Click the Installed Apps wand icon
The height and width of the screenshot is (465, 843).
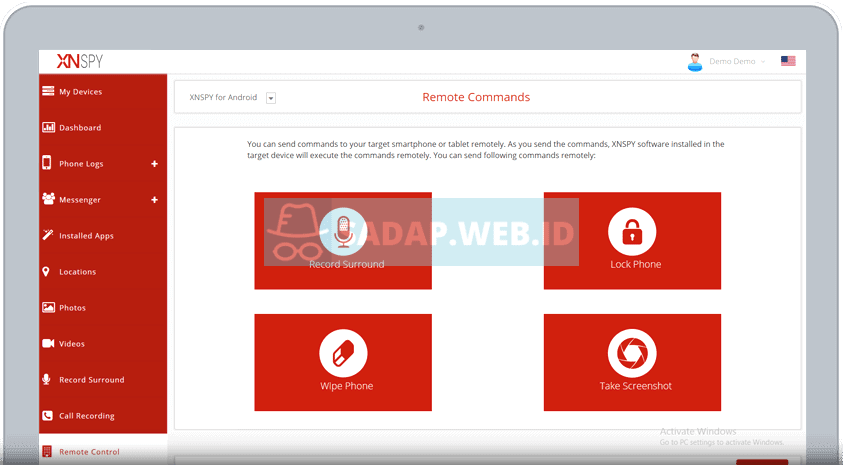[48, 234]
